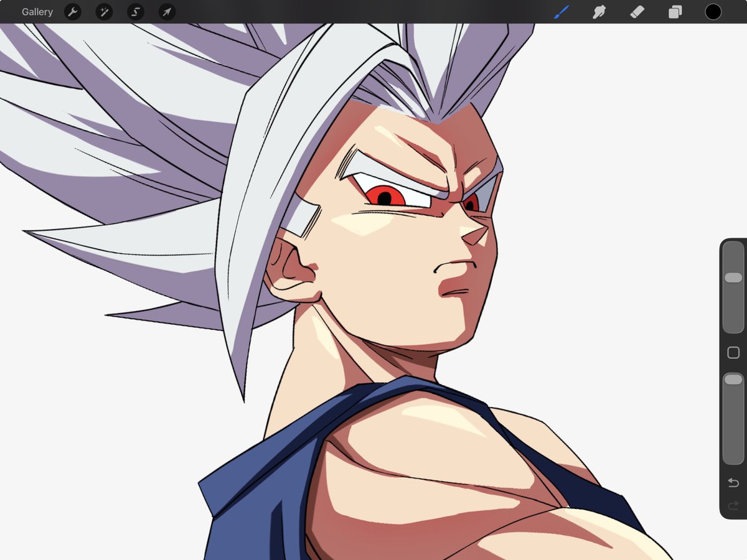
Task: Open the black color picker swatch
Action: point(713,12)
